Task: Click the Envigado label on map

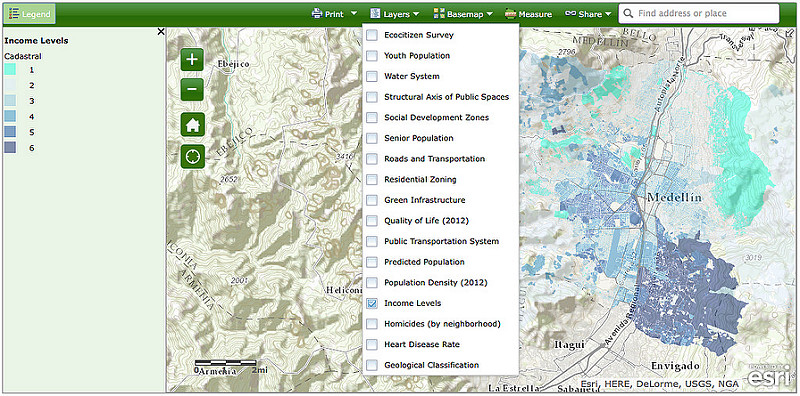Action: [x=675, y=366]
